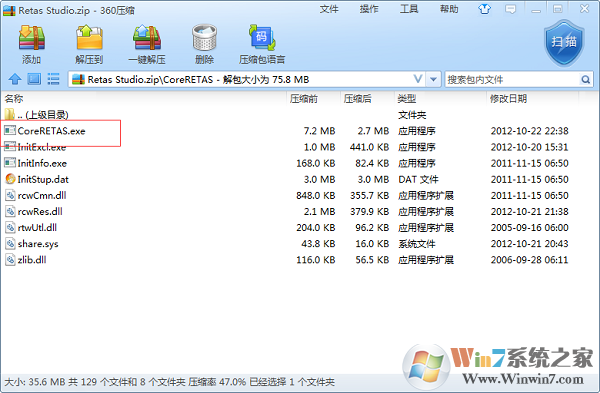
Task: Open the address bar arrow dropdown
Action: click(x=434, y=80)
